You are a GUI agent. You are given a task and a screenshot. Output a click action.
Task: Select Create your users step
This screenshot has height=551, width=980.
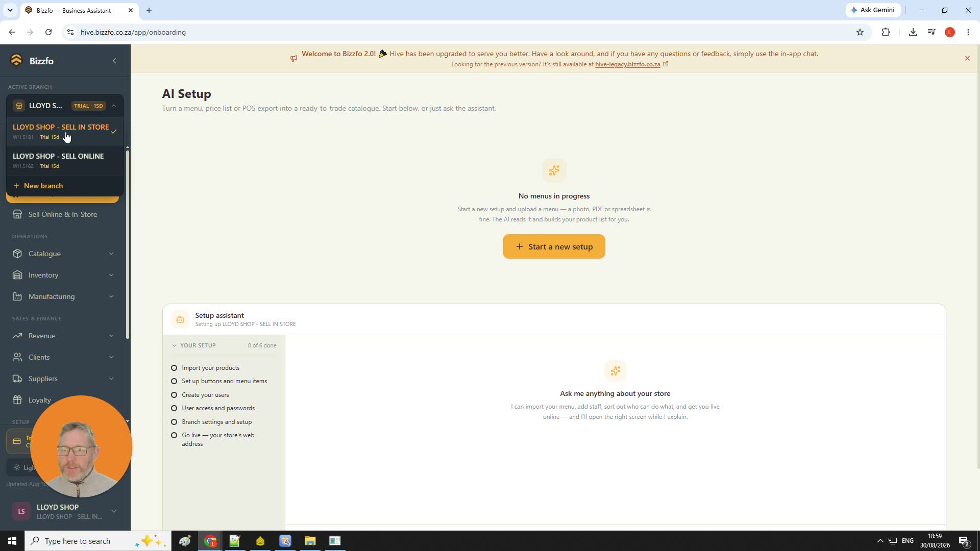201,395
